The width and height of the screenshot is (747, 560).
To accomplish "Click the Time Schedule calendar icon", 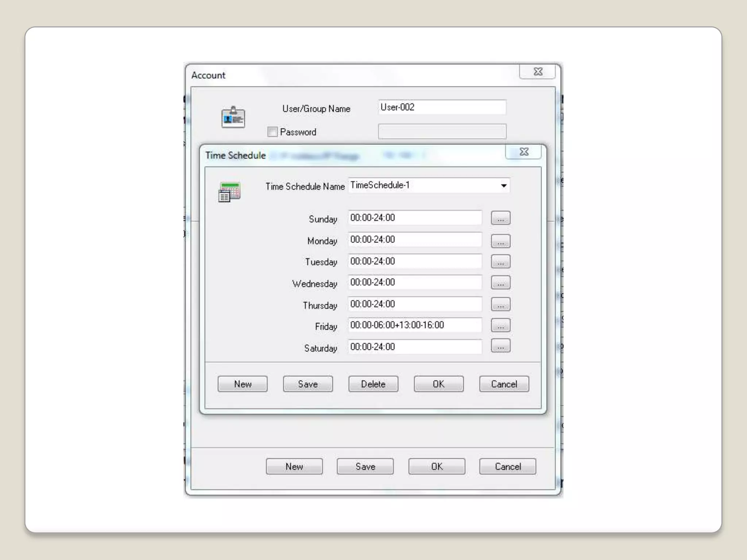I will pos(229,192).
